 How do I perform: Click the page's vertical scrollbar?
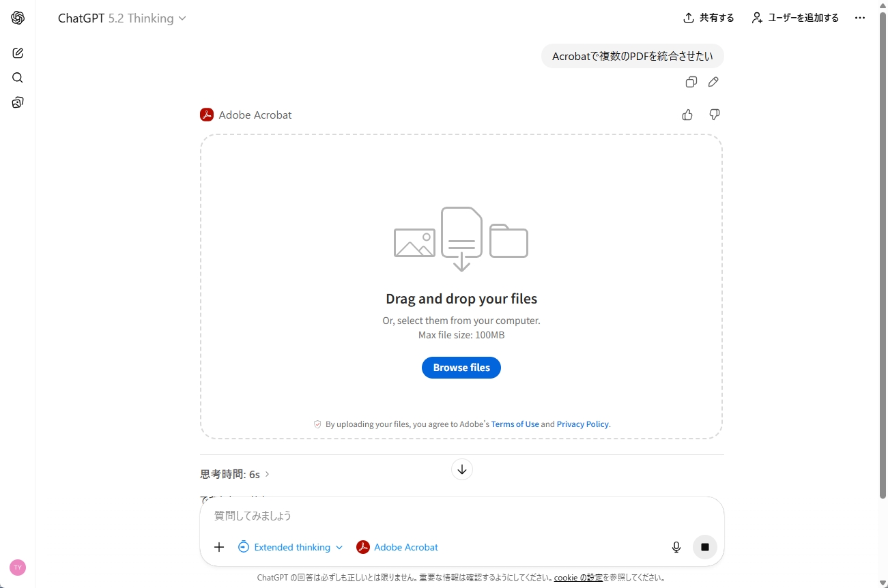(883, 256)
